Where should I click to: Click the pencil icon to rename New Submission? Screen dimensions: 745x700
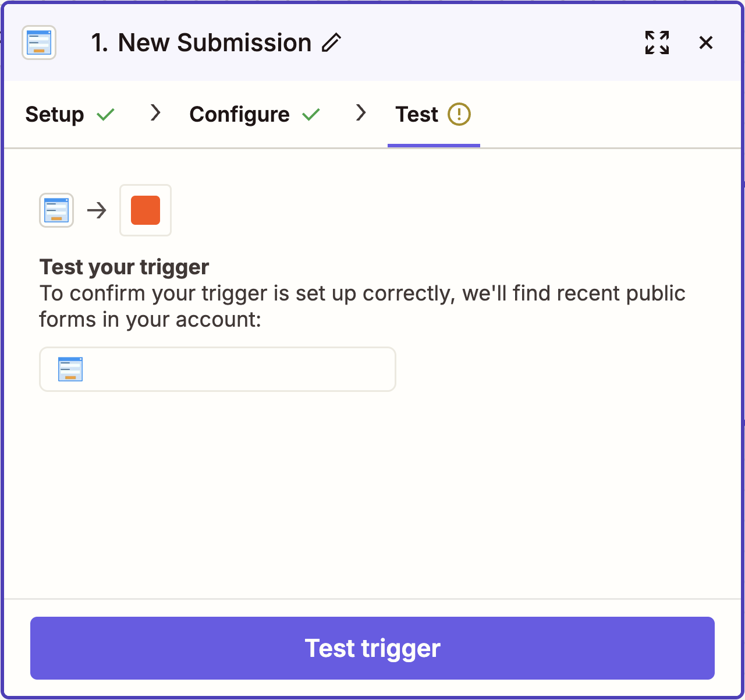pos(331,43)
